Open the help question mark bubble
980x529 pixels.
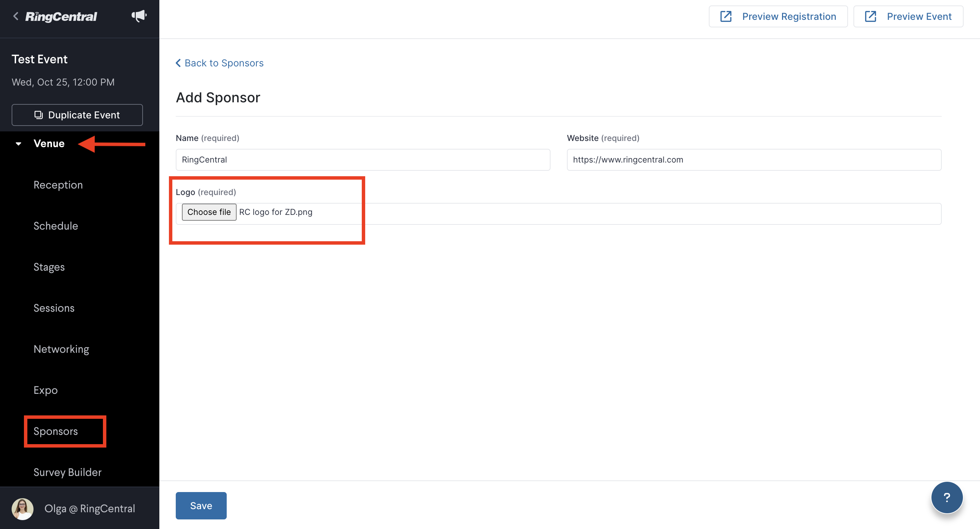click(x=946, y=498)
